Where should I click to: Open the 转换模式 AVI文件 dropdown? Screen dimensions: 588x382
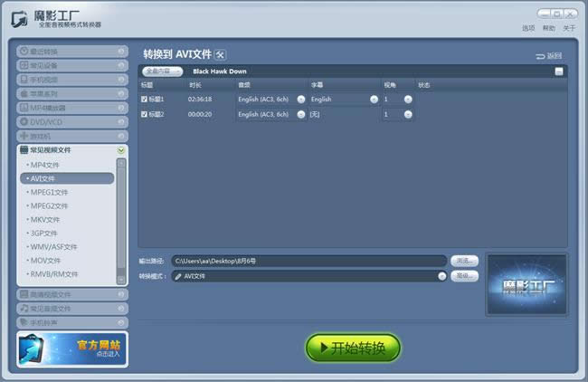[x=441, y=276]
